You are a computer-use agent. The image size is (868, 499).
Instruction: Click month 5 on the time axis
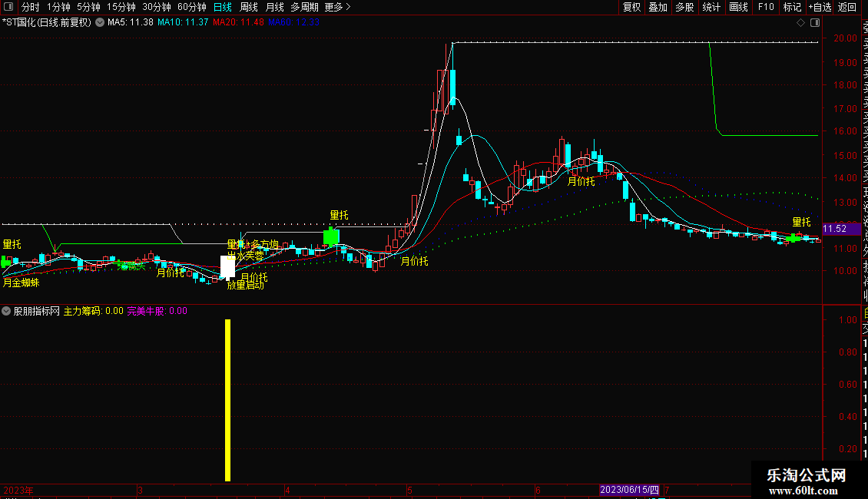(x=409, y=491)
